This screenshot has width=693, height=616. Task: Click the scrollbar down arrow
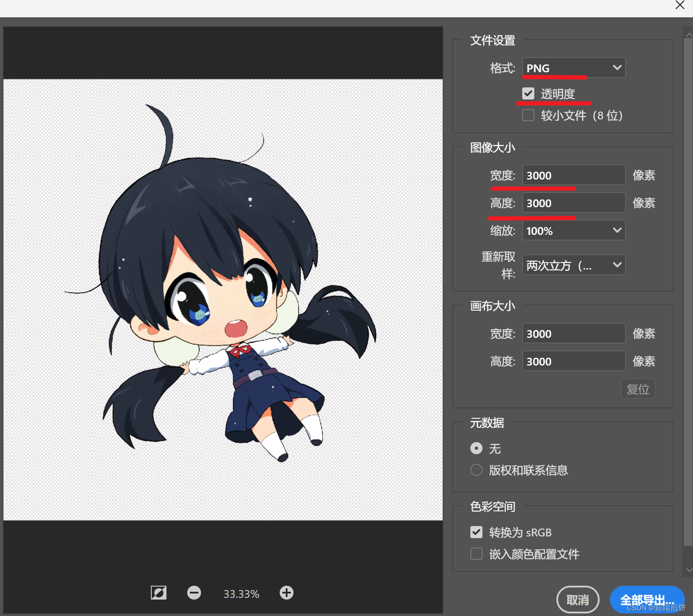(x=688, y=570)
